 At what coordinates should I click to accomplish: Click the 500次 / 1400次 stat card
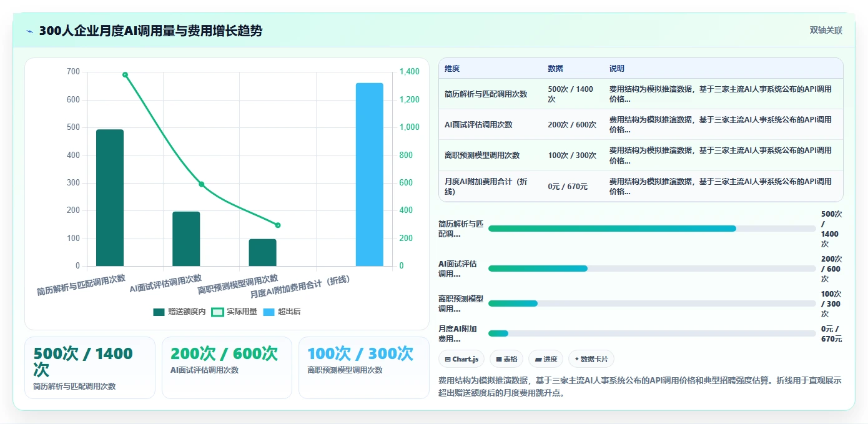[x=90, y=368]
